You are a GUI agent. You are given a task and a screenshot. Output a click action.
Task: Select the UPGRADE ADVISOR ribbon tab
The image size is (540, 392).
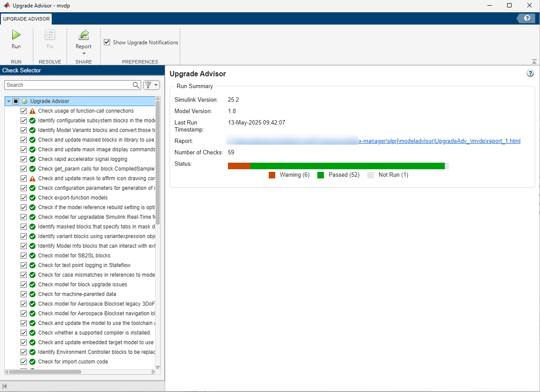click(x=26, y=19)
